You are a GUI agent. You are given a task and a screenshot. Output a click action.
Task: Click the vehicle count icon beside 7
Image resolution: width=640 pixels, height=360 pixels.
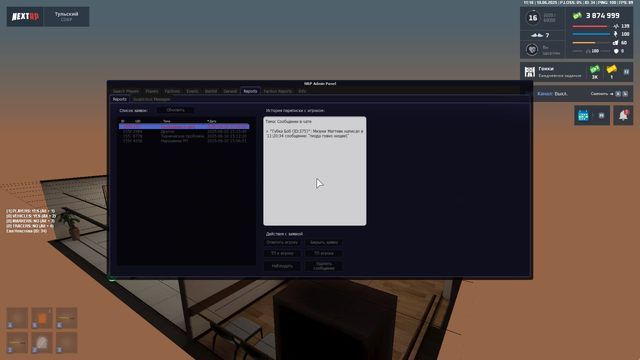pos(537,35)
